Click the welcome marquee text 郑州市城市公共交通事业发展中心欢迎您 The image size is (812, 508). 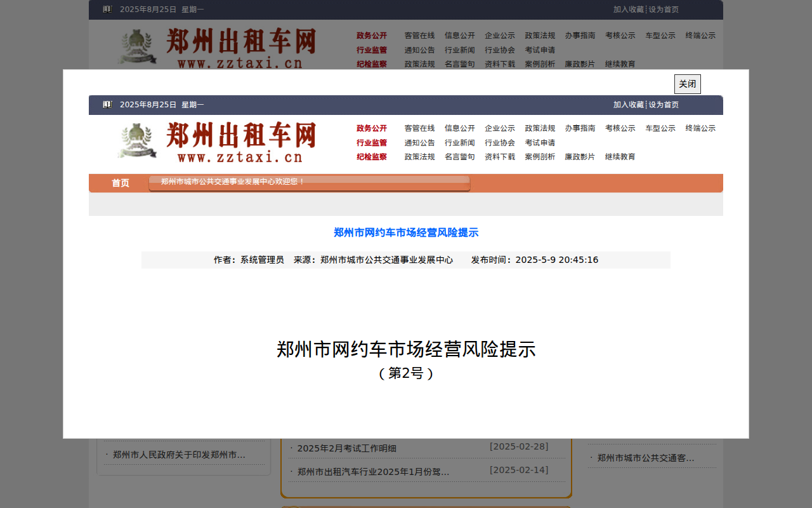[233, 182]
